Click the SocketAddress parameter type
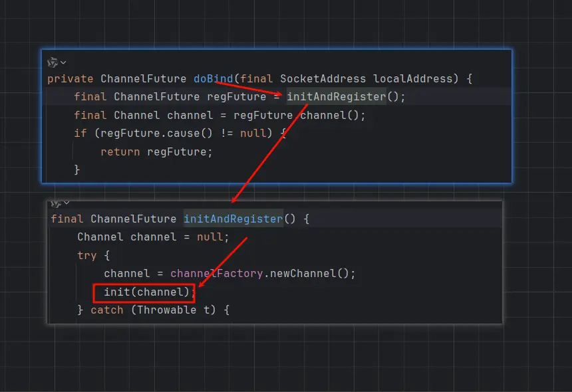The image size is (572, 392). pos(323,78)
